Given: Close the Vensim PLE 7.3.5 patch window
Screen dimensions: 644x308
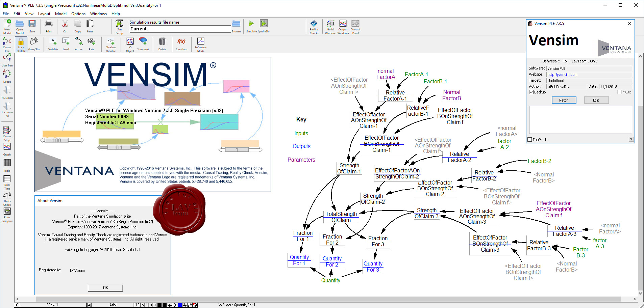Looking at the screenshot, I should (x=629, y=24).
